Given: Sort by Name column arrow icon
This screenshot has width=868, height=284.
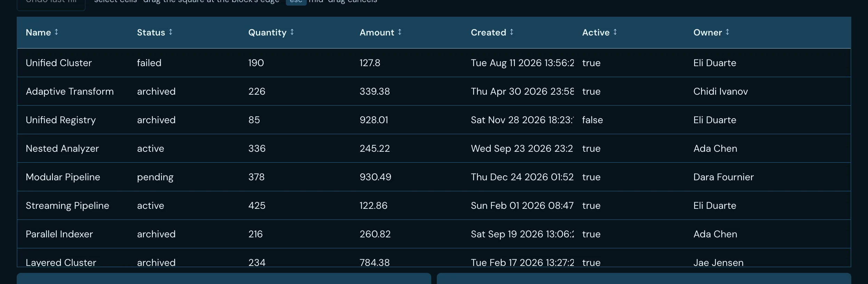Looking at the screenshot, I should [56, 32].
